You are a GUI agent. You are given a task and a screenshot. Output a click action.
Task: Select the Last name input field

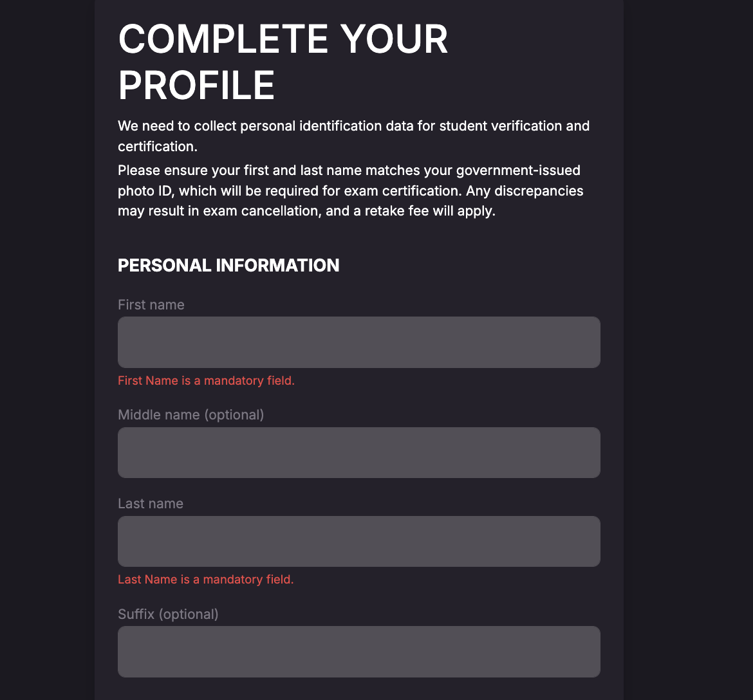click(x=358, y=541)
